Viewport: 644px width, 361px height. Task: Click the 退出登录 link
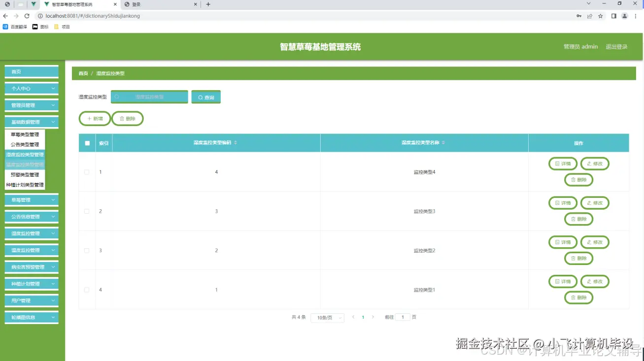pyautogui.click(x=616, y=47)
